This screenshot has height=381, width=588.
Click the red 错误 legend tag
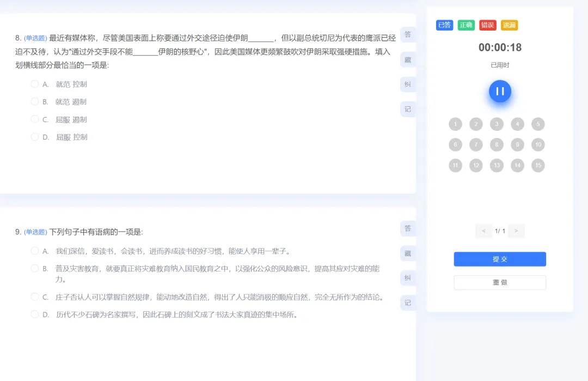487,25
